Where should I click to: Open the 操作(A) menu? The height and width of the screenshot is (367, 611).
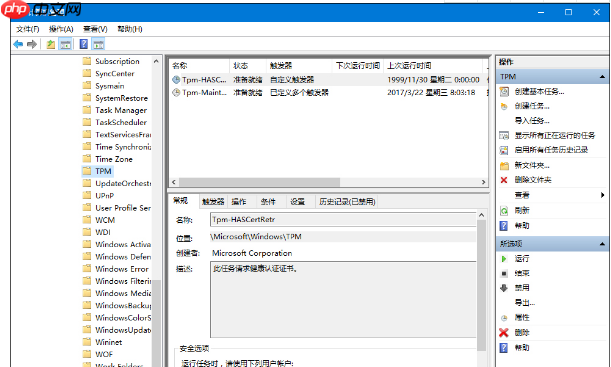61,29
